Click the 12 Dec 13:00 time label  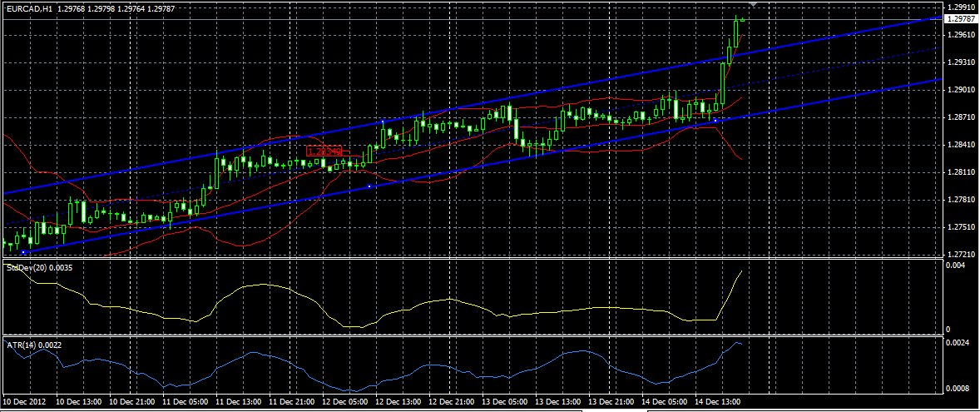pyautogui.click(x=397, y=400)
